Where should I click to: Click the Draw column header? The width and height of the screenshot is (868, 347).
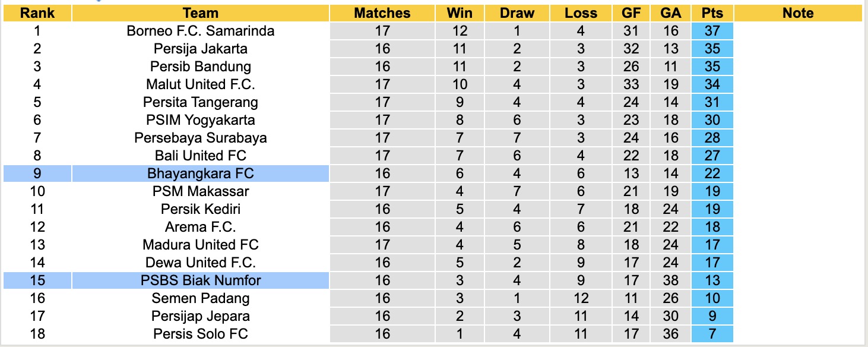tap(517, 13)
